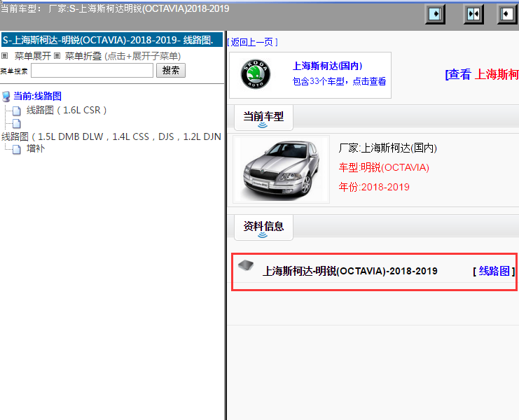Click the 返回上一页 back link
The image size is (519, 420).
coord(252,42)
